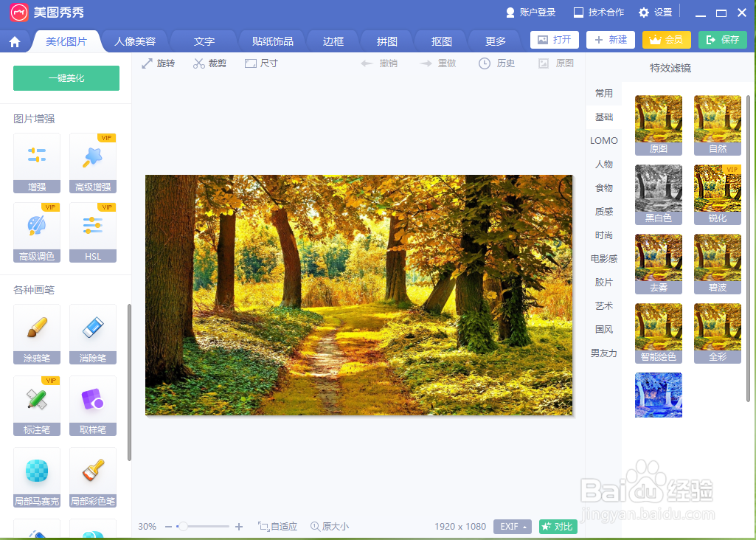Apply the 原图 filter thumbnail
Image resolution: width=756 pixels, height=540 pixels.
(x=659, y=125)
